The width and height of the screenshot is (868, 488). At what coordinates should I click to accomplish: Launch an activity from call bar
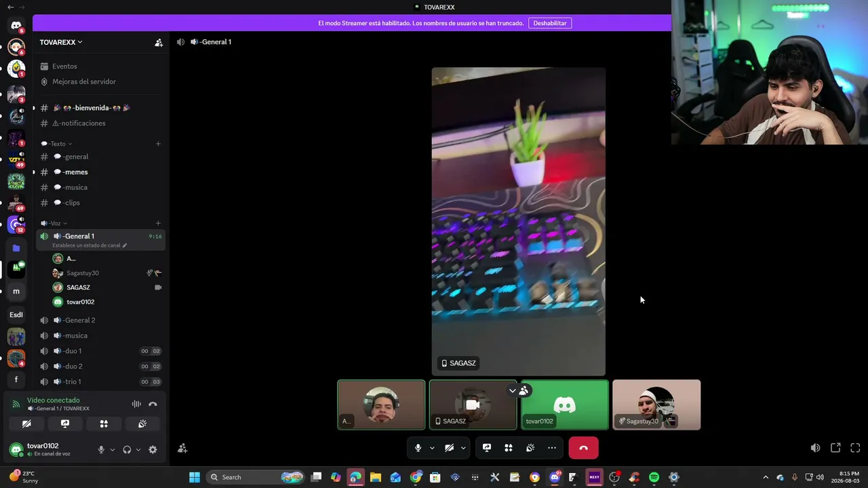coord(509,448)
